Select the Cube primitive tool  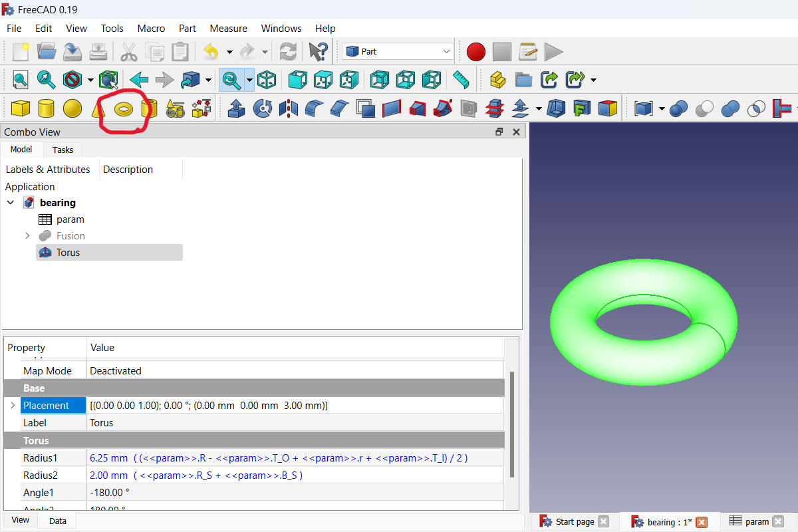pyautogui.click(x=21, y=108)
